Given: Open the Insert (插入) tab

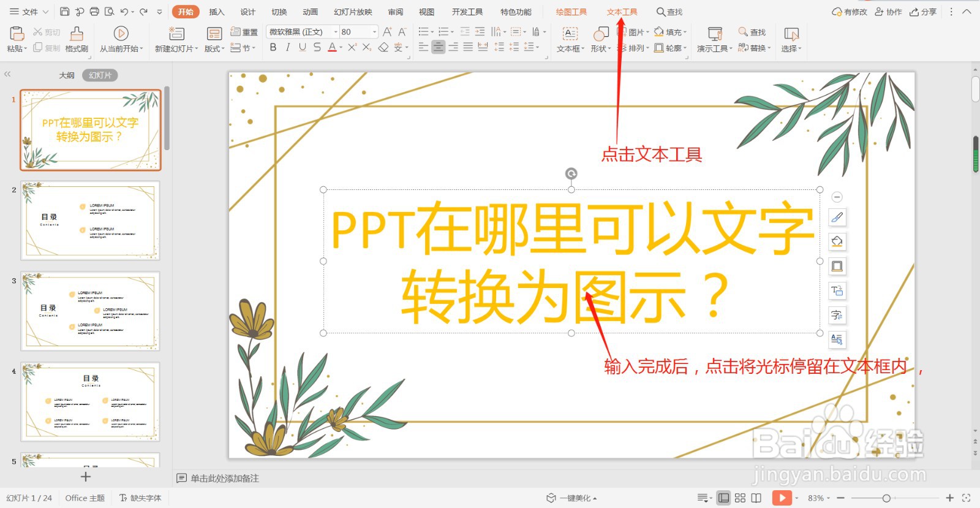Looking at the screenshot, I should point(217,12).
